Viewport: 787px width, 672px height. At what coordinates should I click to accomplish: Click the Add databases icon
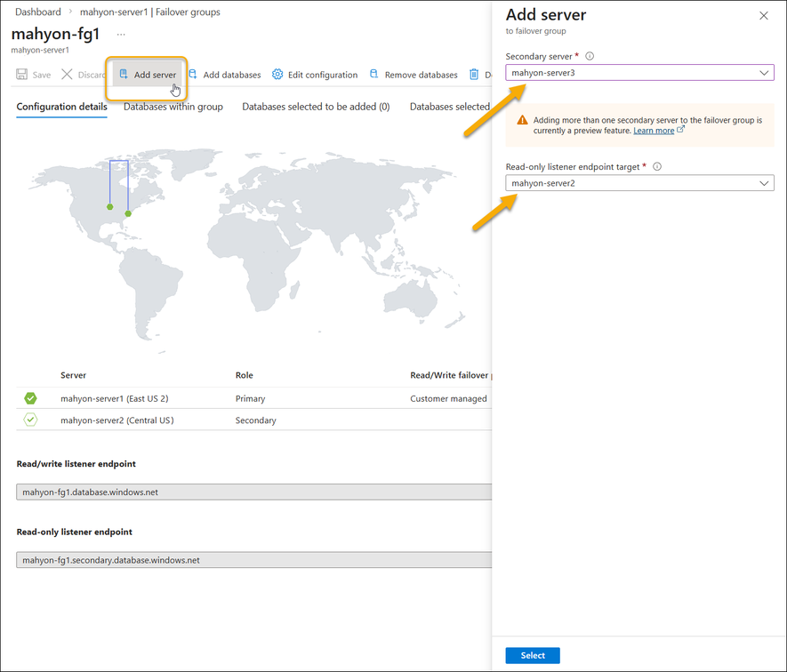pos(192,75)
